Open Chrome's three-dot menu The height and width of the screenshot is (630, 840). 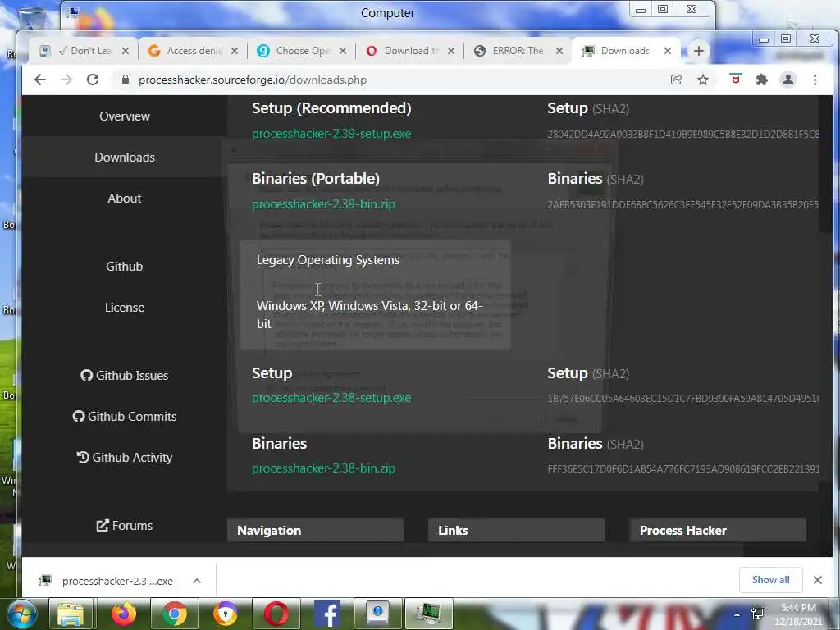pos(815,80)
